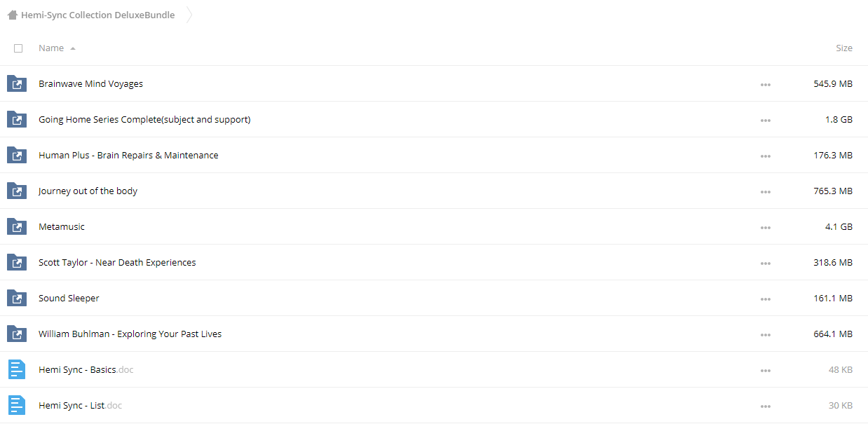The height and width of the screenshot is (424, 868).
Task: Select Hemi-Sync Collection DeluxeBundle breadcrumb
Action: pos(97,15)
